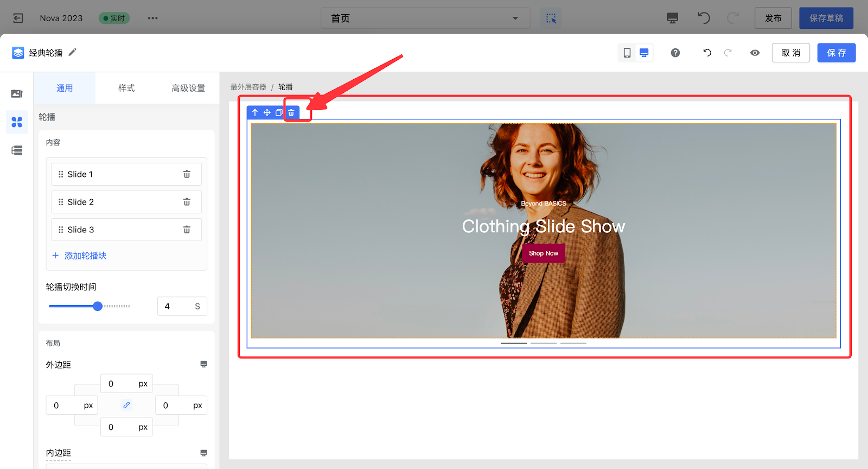Screen dimensions: 868x469
Task: Click the undo arrow in the editor header
Action: [x=707, y=53]
